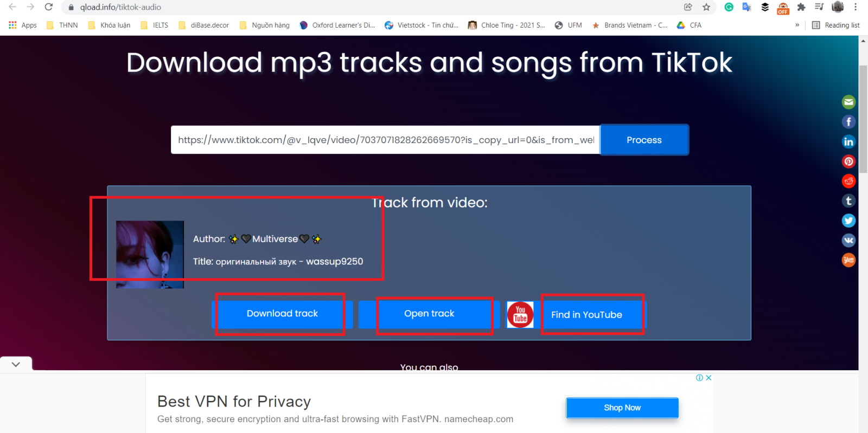The image size is (868, 433).
Task: Click Shop Now in the VPN ad
Action: click(x=622, y=408)
